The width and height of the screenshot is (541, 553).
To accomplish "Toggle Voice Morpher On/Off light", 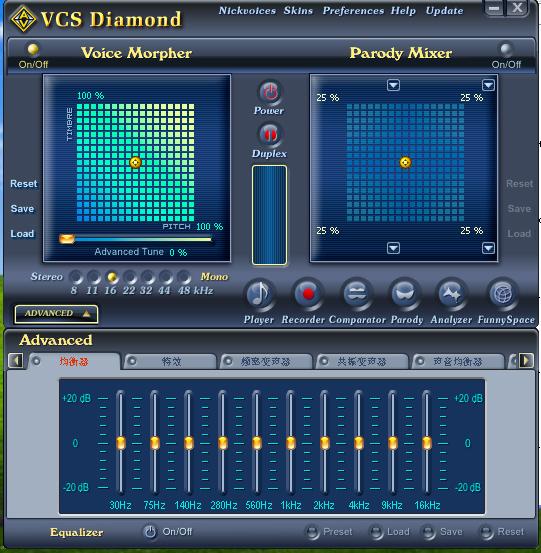I will pyautogui.click(x=33, y=49).
